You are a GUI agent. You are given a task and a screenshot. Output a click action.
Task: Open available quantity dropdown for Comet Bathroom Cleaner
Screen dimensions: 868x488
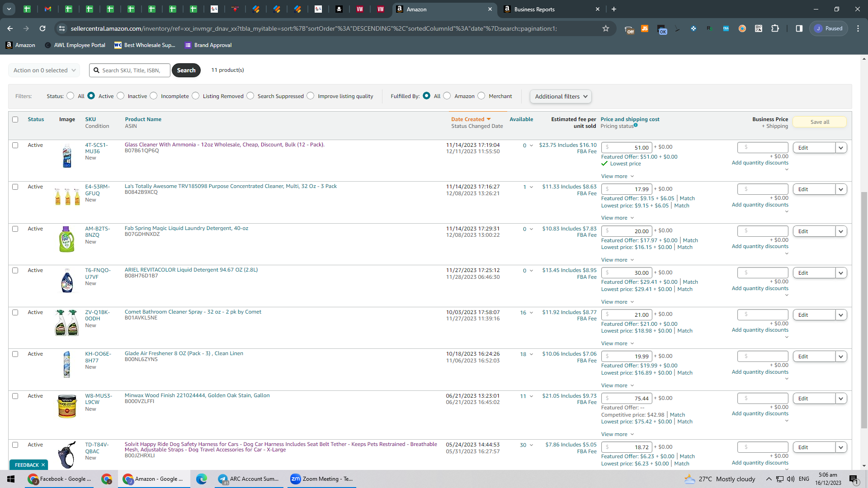pos(531,313)
